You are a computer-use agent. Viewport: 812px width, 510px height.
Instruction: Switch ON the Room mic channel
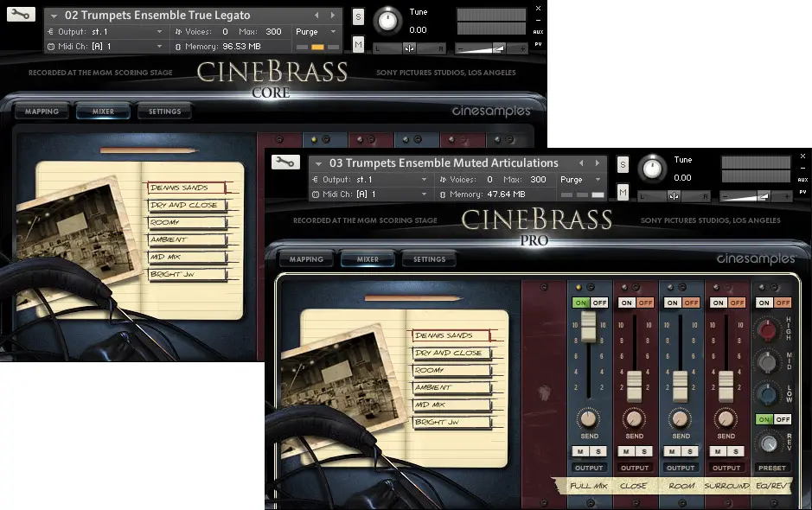(672, 303)
